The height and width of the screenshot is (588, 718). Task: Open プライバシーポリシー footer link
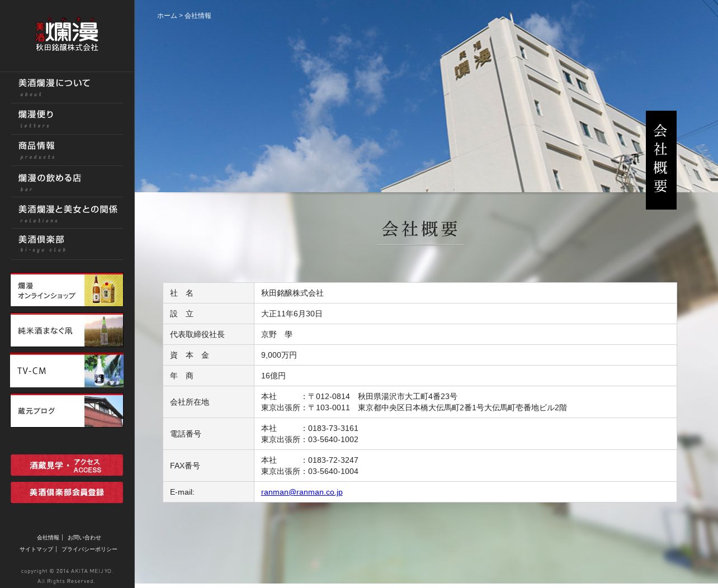click(x=89, y=549)
